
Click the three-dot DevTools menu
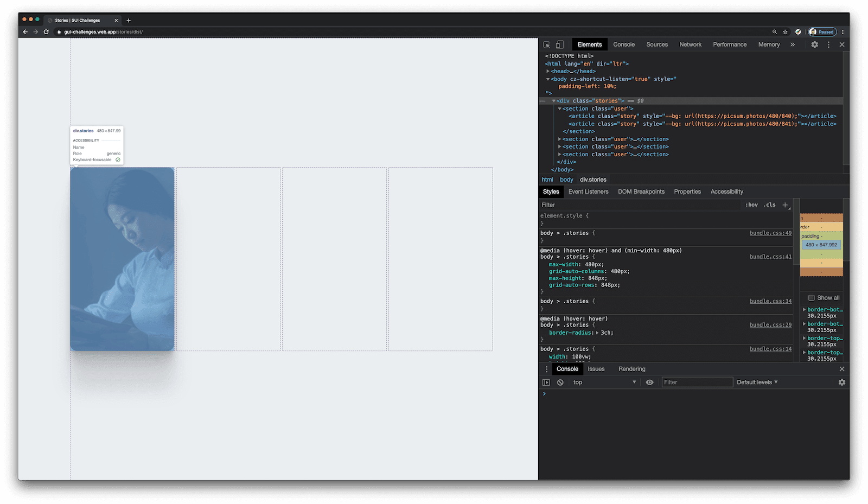828,44
